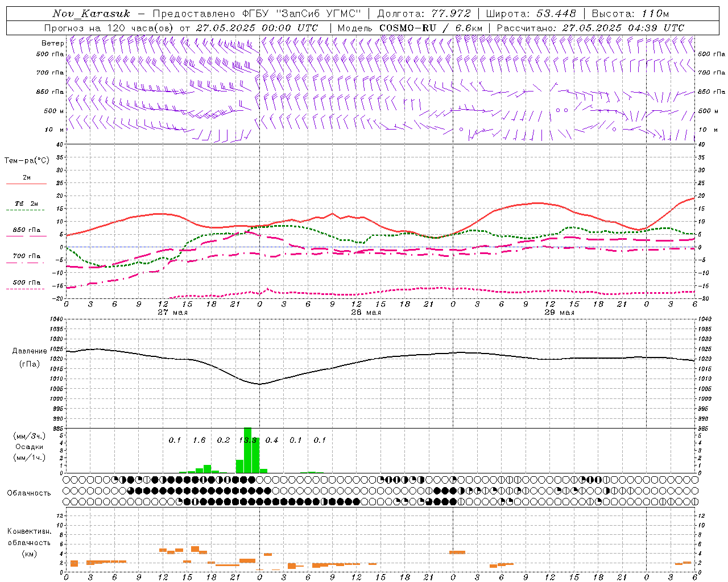
Task: Click the 'Конвективн.' label
Action: pyautogui.click(x=29, y=531)
